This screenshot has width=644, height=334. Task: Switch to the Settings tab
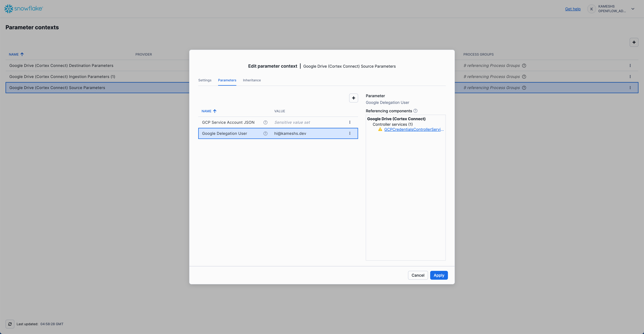click(x=205, y=80)
